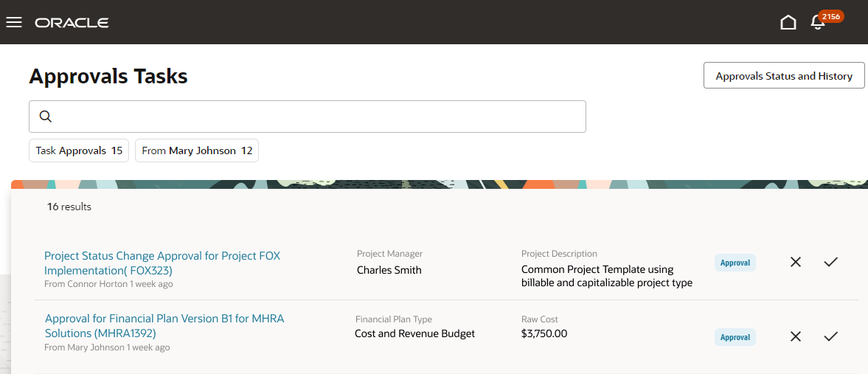Click the Oracle logo

(72, 23)
